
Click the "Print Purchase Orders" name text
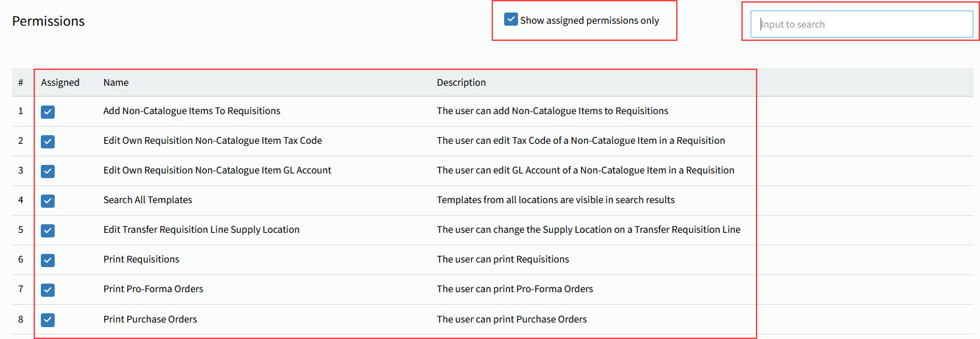pyautogui.click(x=150, y=319)
